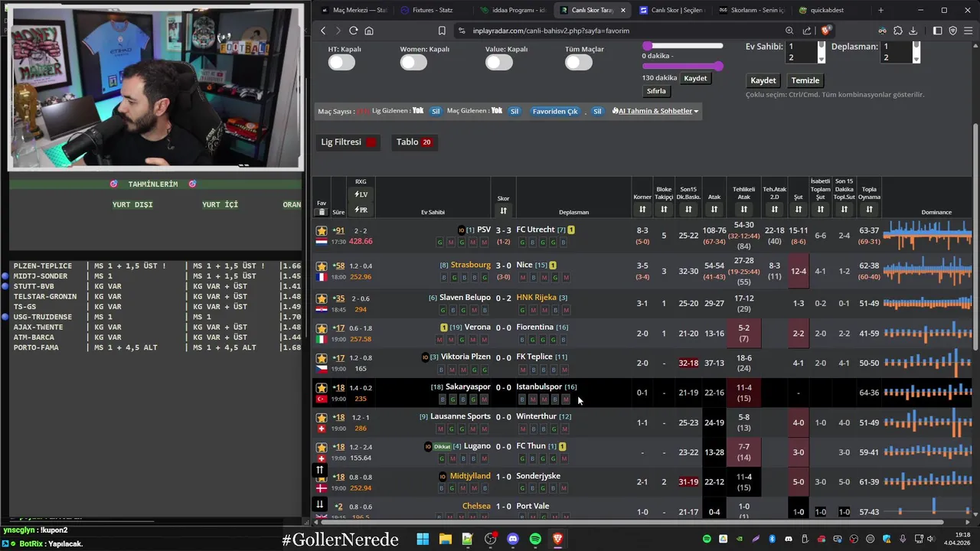Sort by Korner column
The width and height of the screenshot is (980, 551).
(x=642, y=209)
